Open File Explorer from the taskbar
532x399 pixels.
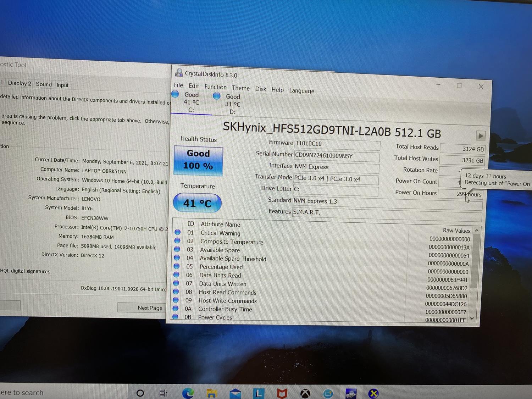211,393
